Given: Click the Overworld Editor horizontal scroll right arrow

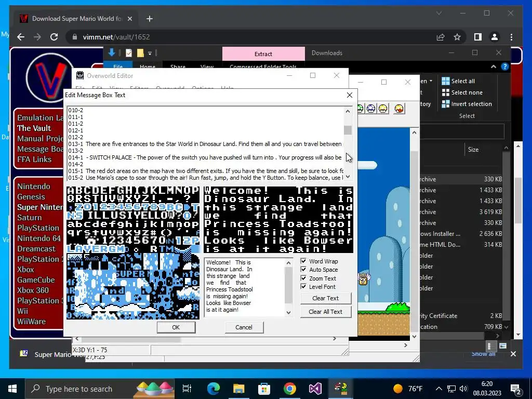Looking at the screenshot, I should pyautogui.click(x=335, y=339).
